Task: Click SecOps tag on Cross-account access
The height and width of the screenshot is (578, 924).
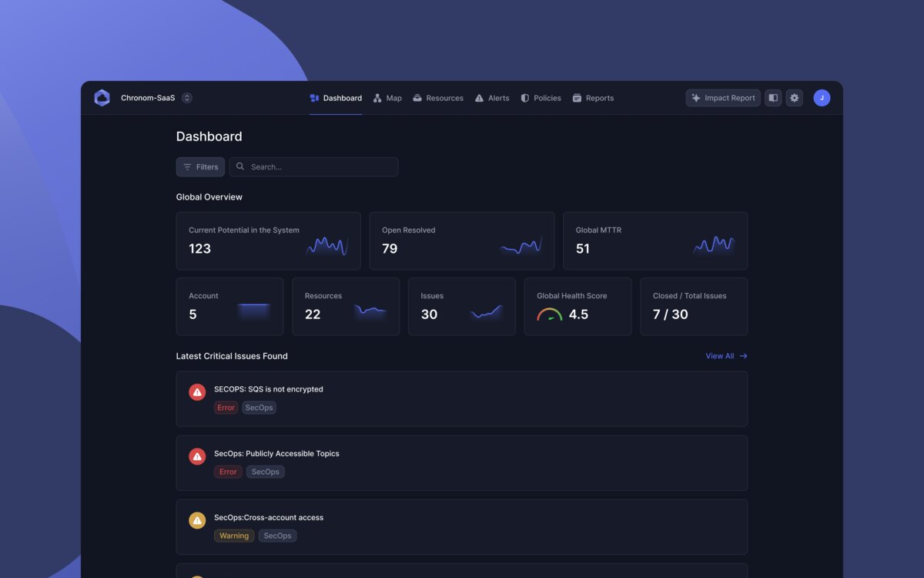Action: pos(277,536)
